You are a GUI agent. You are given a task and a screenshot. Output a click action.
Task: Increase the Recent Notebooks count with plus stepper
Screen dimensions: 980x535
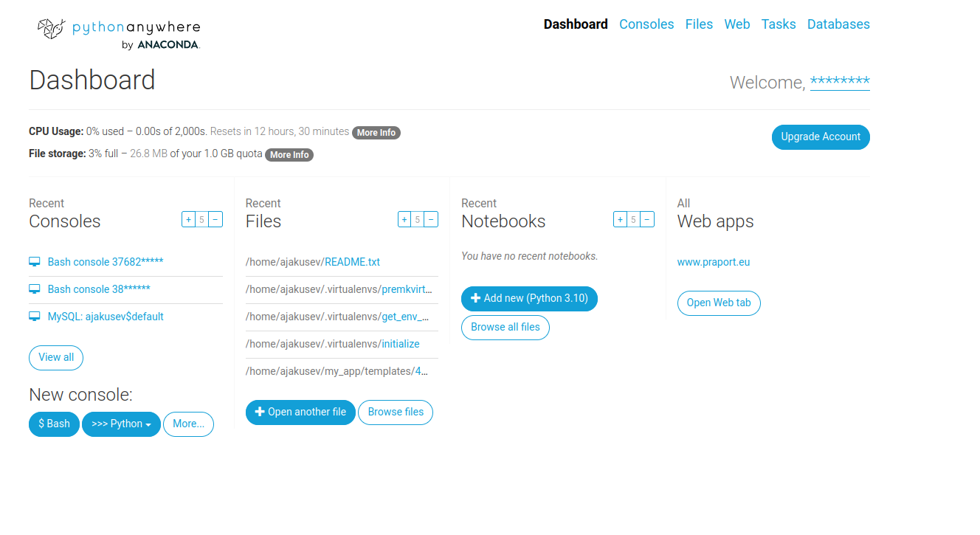point(620,218)
